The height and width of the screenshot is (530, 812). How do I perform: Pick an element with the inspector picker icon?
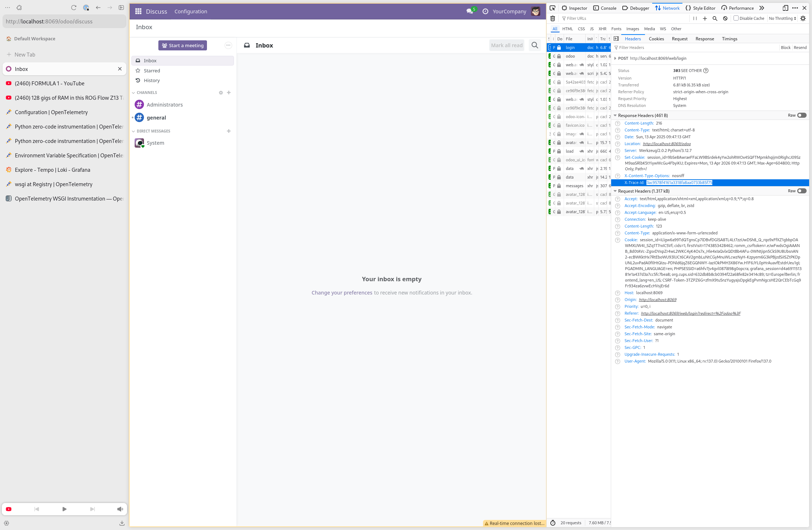click(552, 8)
